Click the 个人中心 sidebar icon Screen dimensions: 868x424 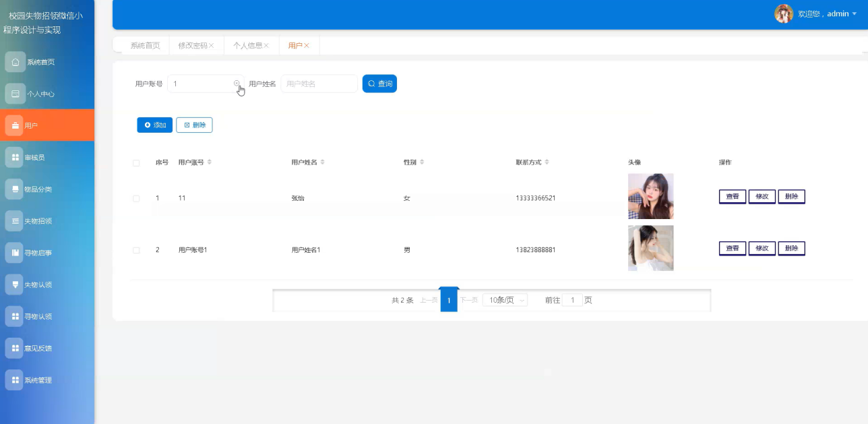click(x=15, y=94)
